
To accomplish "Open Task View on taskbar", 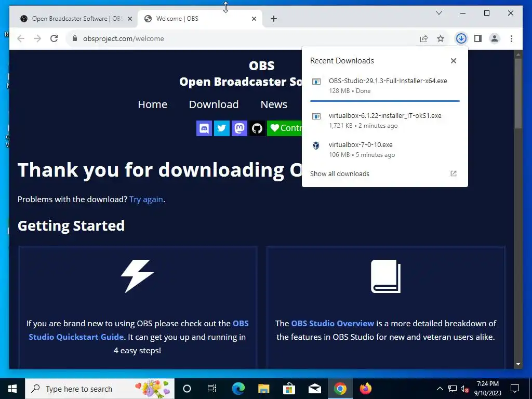I will [x=212, y=389].
